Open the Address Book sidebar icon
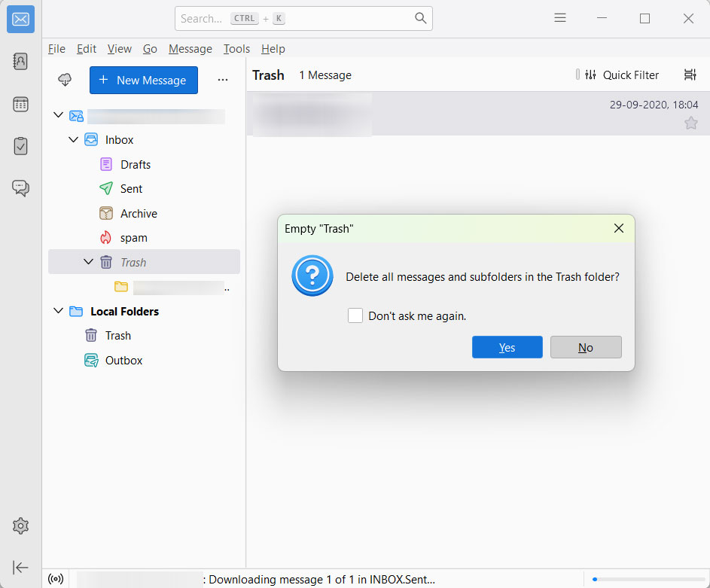Viewport: 710px width, 588px height. (20, 62)
